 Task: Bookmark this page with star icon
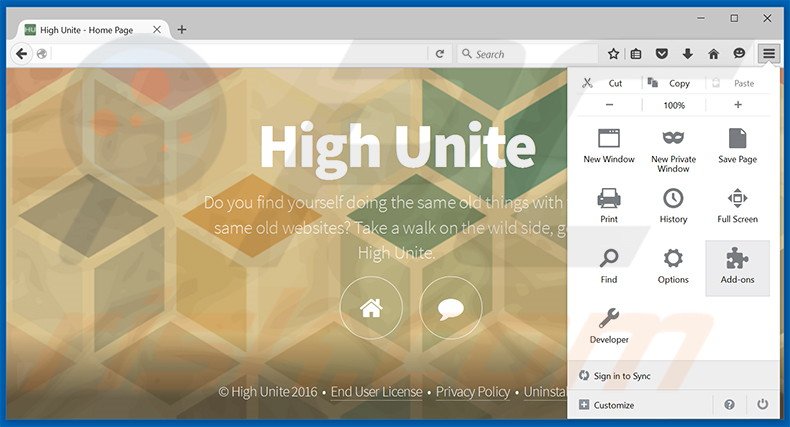[x=613, y=54]
